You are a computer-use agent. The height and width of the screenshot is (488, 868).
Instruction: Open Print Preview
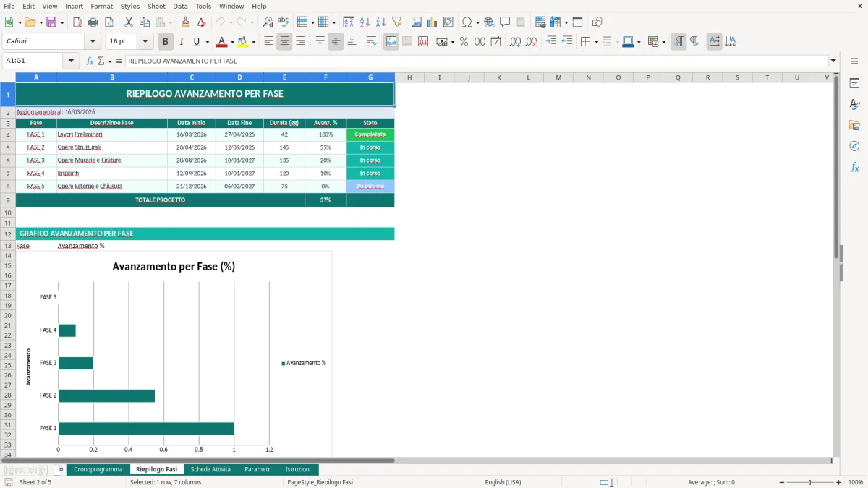109,22
